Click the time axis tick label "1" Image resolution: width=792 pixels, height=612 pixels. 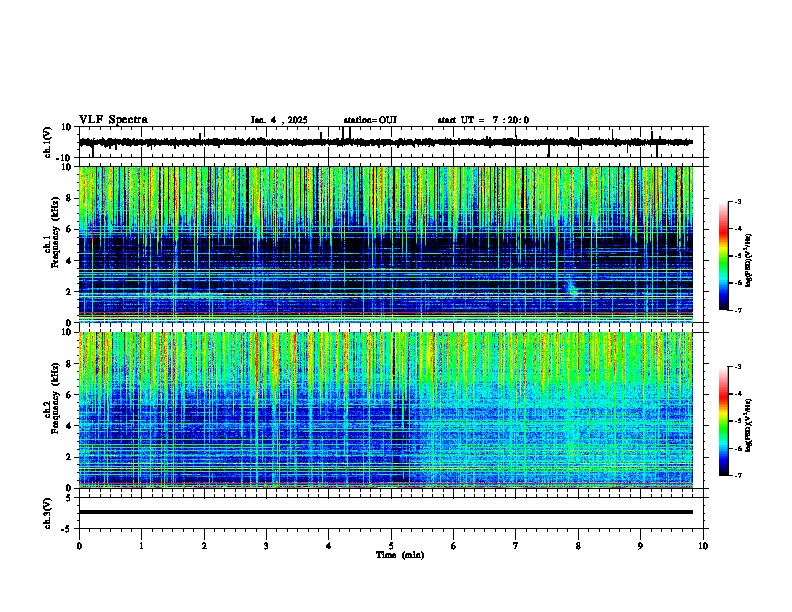tap(141, 546)
